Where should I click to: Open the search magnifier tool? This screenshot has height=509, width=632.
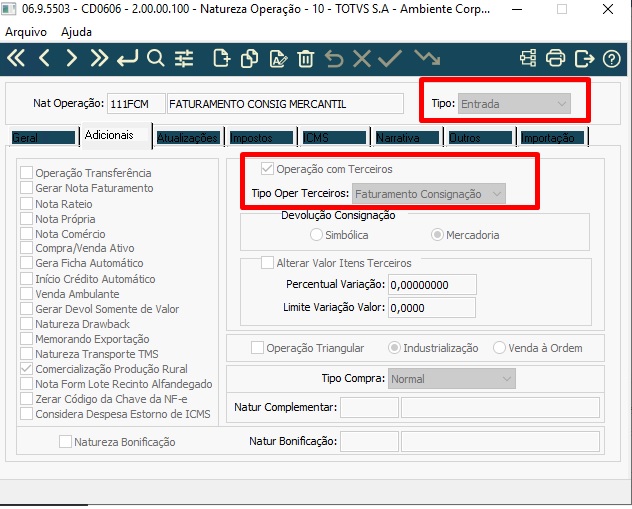[156, 58]
